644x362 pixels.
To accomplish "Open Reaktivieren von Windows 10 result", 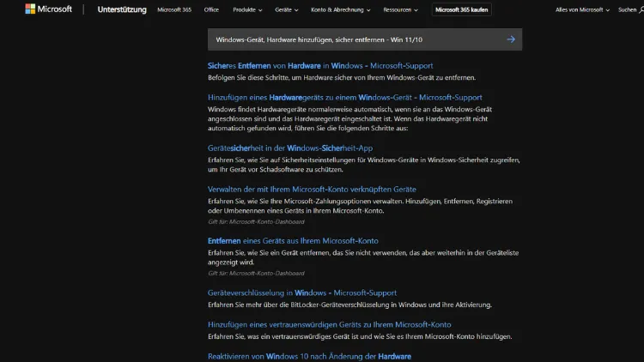I will pos(309,356).
